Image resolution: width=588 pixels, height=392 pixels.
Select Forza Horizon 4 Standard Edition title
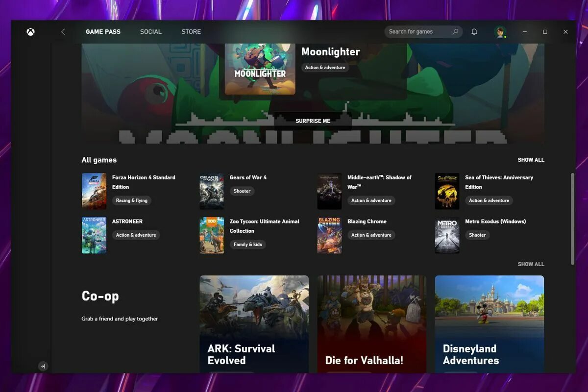[144, 182]
